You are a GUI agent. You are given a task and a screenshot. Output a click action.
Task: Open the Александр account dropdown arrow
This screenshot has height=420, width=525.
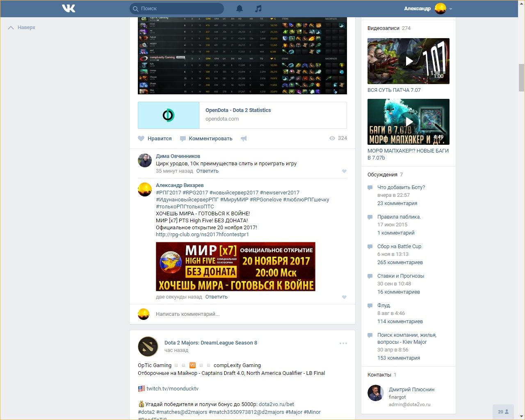point(451,9)
